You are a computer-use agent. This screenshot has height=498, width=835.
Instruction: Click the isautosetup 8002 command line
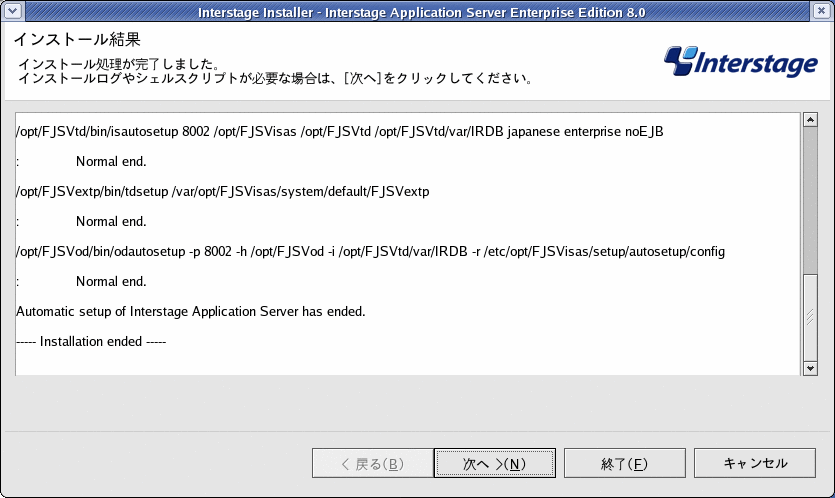[x=340, y=132]
